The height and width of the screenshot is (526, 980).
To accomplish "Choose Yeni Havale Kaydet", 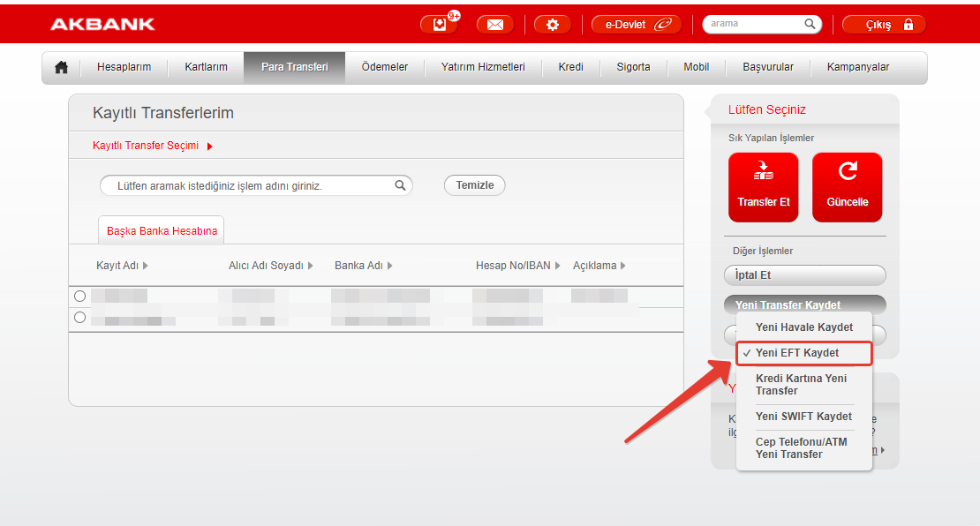I will [x=803, y=327].
